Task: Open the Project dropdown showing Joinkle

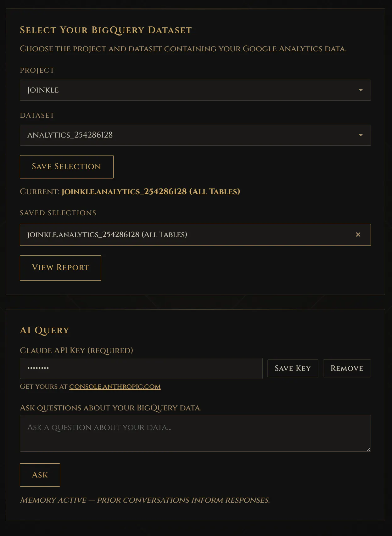Action: click(x=195, y=90)
